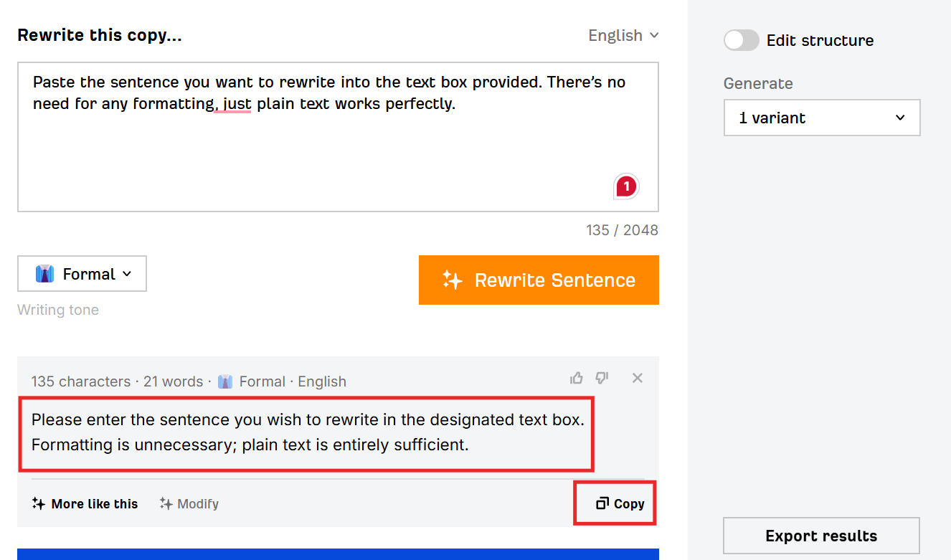This screenshot has height=560, width=951.
Task: Click the More like this sparkle icon
Action: pyautogui.click(x=37, y=503)
